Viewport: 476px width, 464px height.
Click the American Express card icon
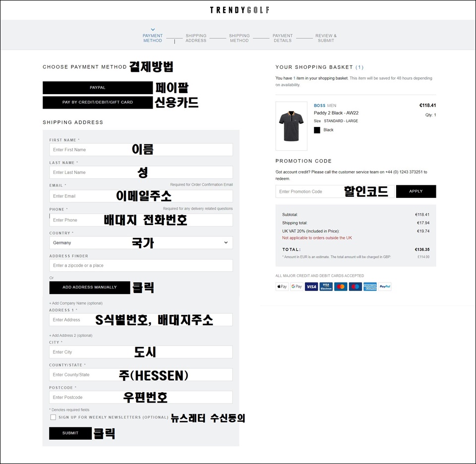pyautogui.click(x=370, y=287)
